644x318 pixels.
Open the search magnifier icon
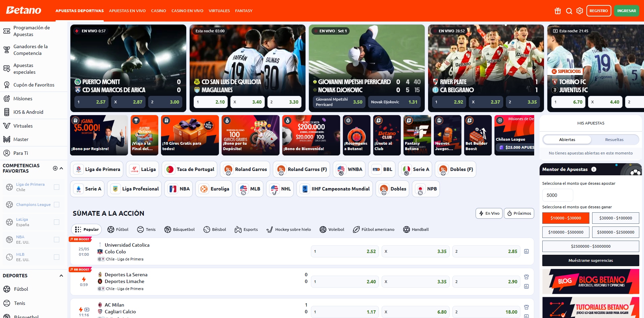click(x=569, y=11)
